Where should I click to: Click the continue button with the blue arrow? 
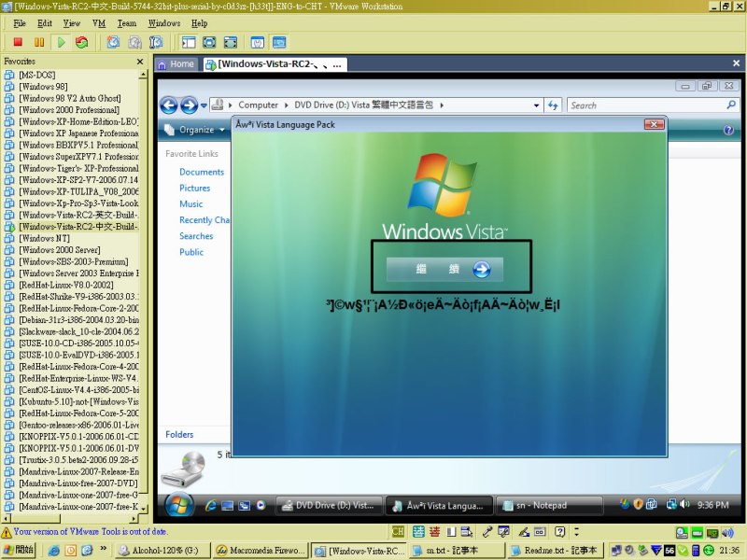click(444, 269)
